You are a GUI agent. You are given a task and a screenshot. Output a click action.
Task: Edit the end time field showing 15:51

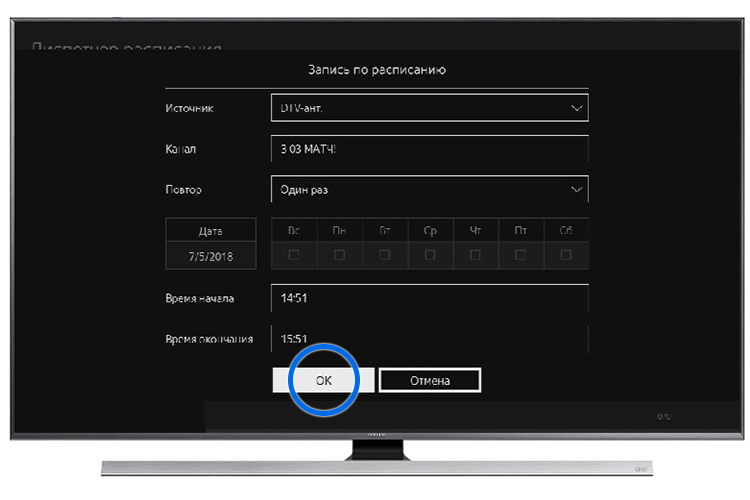tap(428, 338)
